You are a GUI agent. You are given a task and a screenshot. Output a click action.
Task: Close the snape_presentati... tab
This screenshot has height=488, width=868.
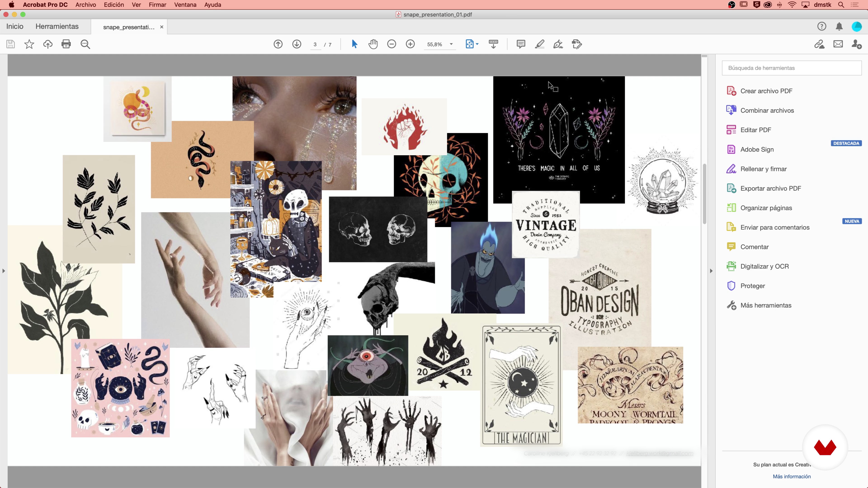(x=162, y=27)
